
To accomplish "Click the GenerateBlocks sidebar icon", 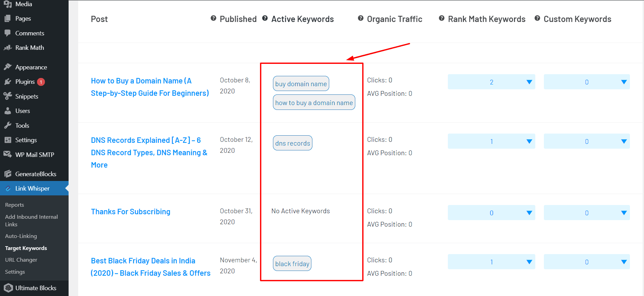I will (8, 174).
